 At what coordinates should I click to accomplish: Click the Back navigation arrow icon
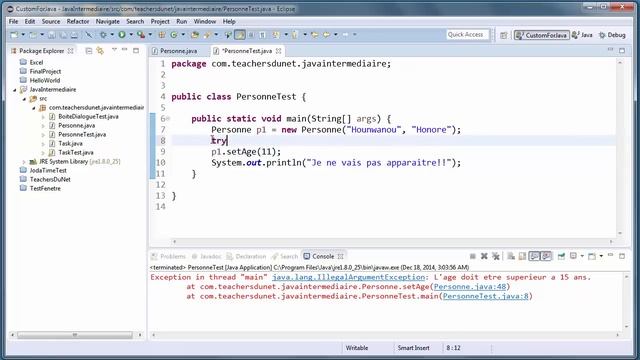tap(326, 35)
